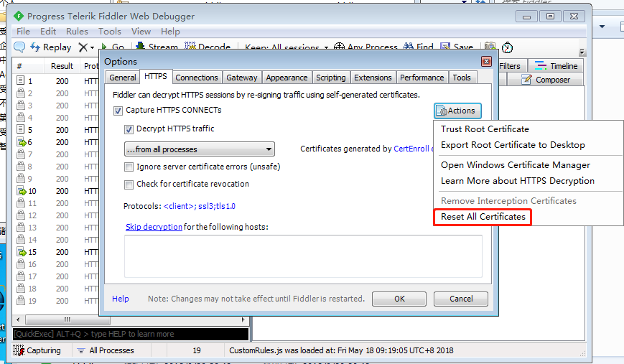
Task: Select the Performance options tab
Action: pyautogui.click(x=422, y=78)
